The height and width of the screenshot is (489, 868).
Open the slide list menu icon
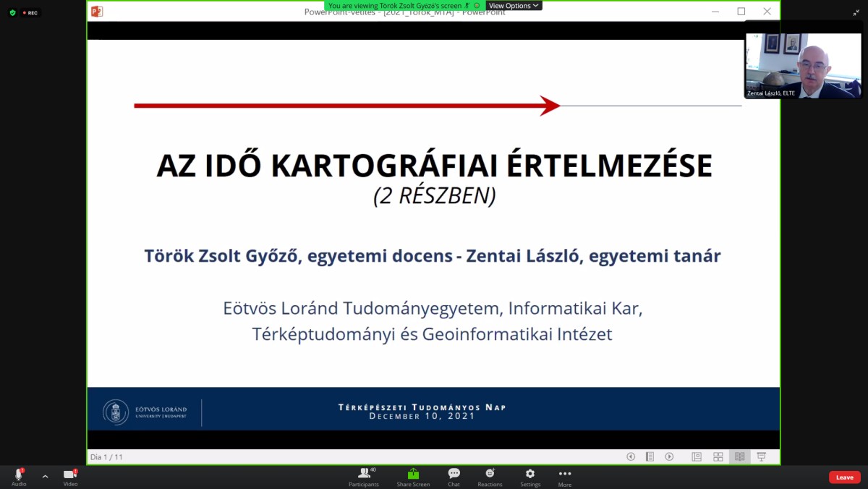click(650, 456)
